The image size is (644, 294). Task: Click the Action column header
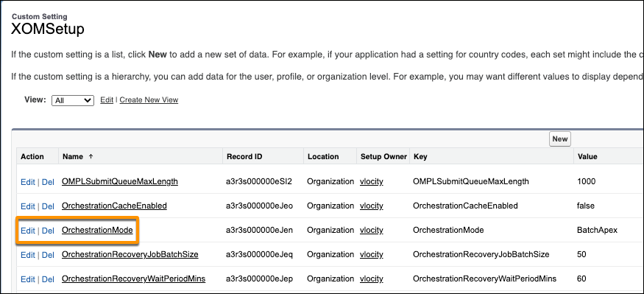click(32, 157)
